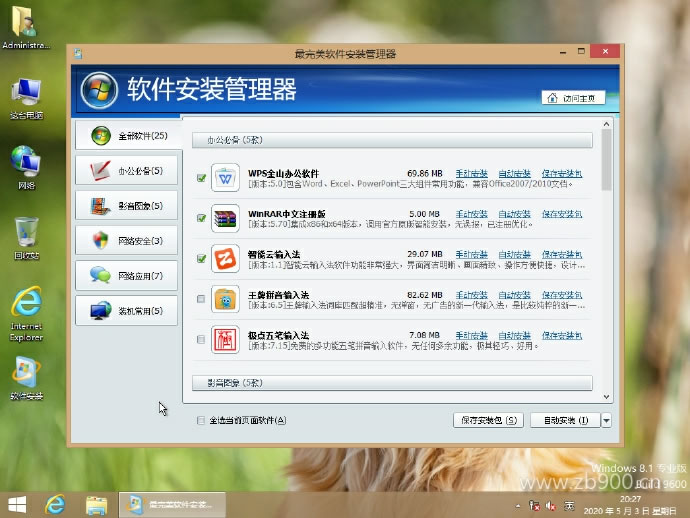Click the app icon in title bar

pos(78,54)
